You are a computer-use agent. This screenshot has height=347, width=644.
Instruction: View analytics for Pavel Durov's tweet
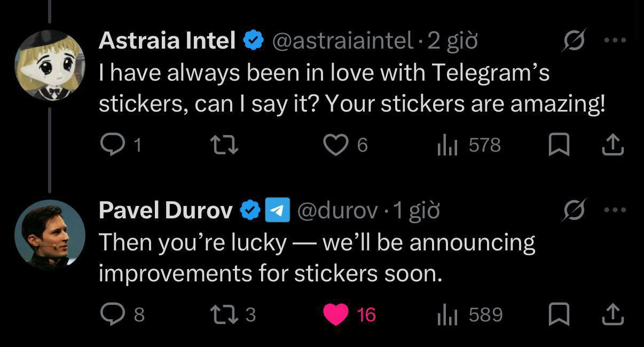[447, 314]
